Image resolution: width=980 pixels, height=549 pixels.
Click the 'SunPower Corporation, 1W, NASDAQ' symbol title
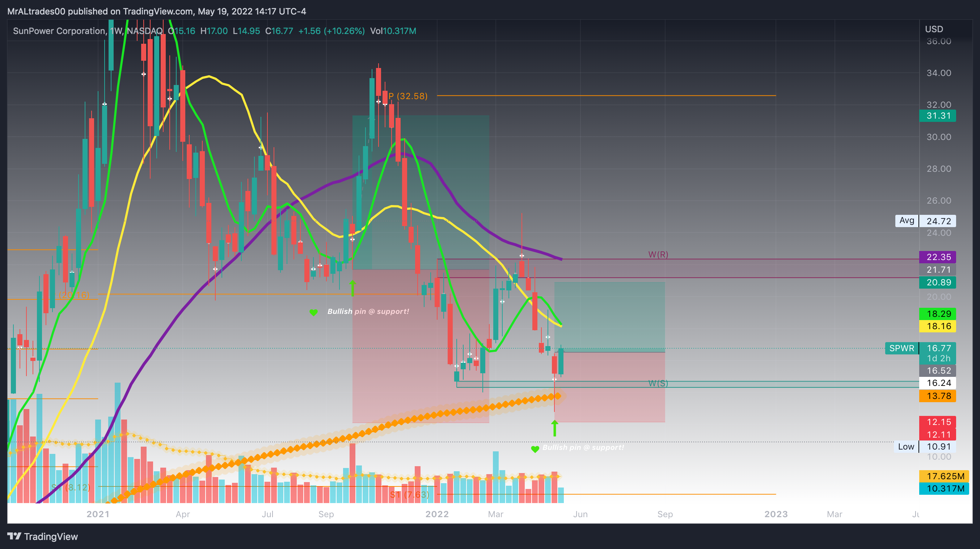(88, 31)
